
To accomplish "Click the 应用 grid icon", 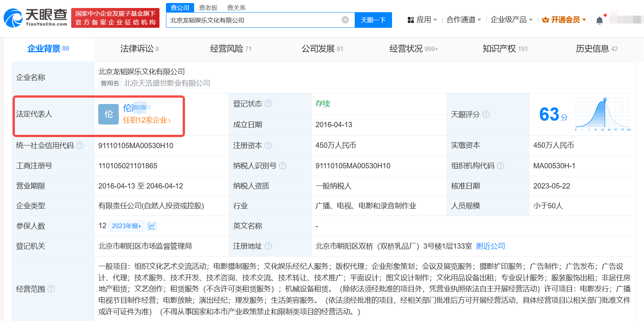I will [x=411, y=20].
